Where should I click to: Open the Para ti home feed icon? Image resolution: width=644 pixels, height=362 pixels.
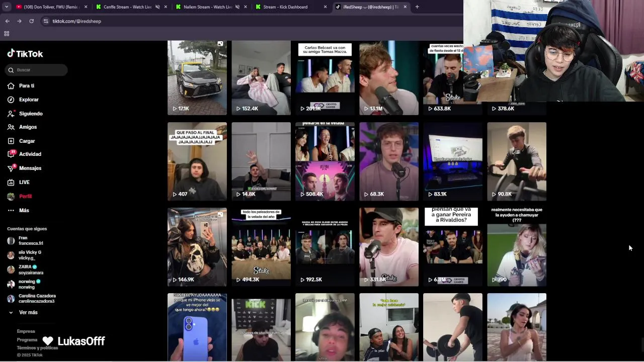tap(11, 86)
